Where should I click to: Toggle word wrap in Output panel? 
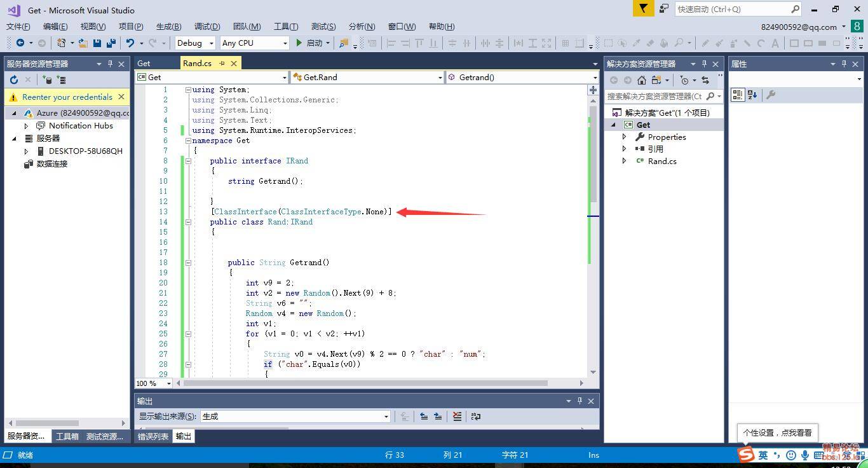click(x=475, y=416)
